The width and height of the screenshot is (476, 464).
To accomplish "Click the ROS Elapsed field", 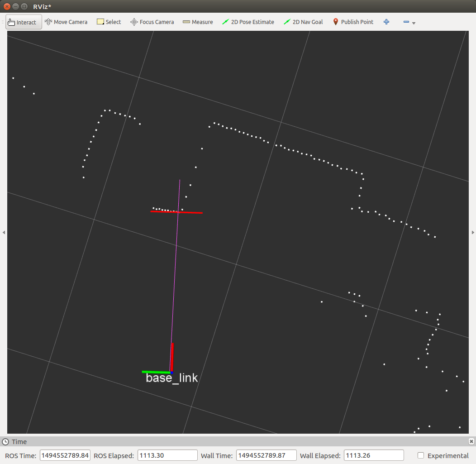I will [x=167, y=455].
